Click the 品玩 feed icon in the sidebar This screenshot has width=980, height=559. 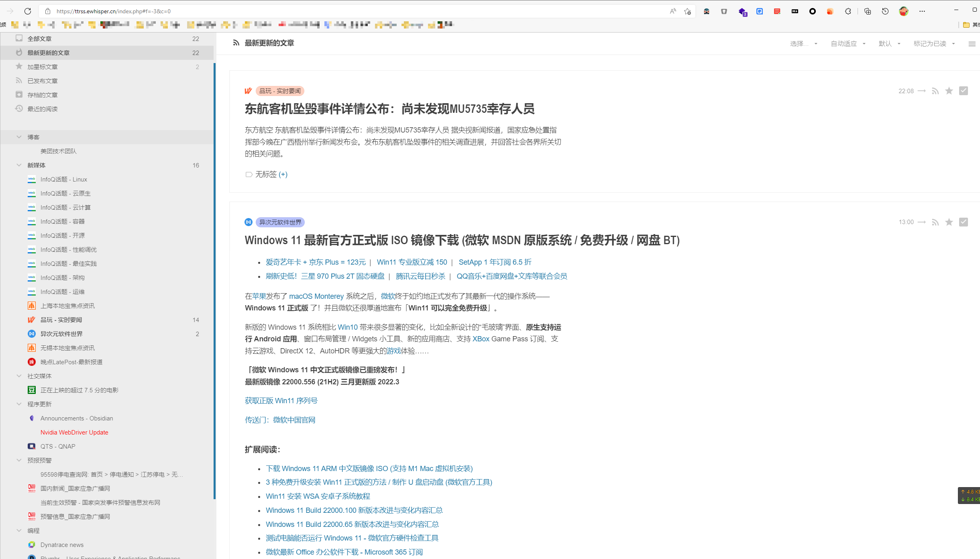(x=31, y=320)
